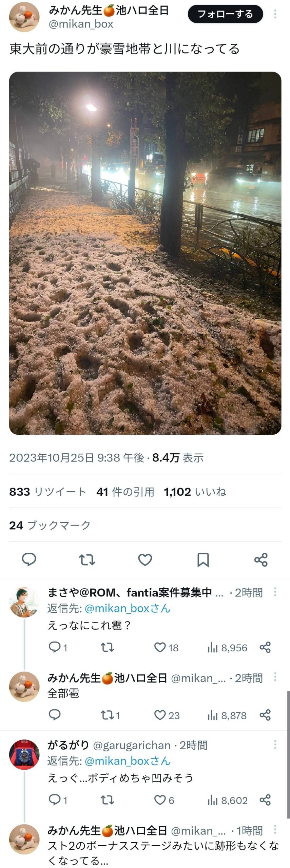View the 833 リツイート list

(47, 492)
